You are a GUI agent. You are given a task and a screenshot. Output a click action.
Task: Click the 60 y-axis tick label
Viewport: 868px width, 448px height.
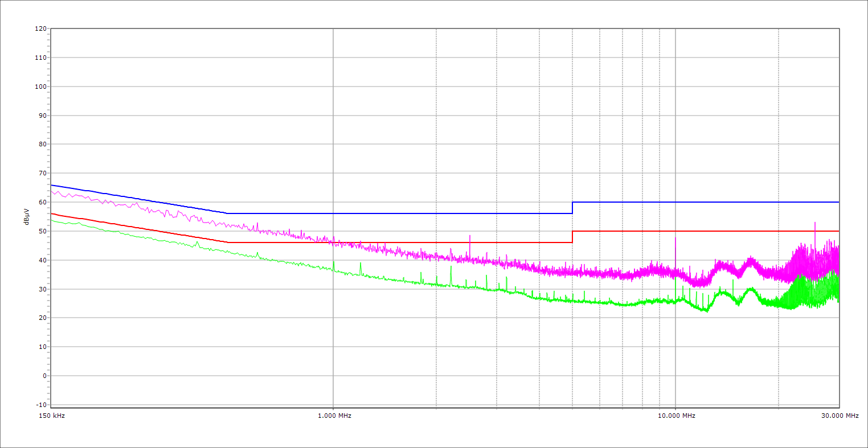[42, 202]
